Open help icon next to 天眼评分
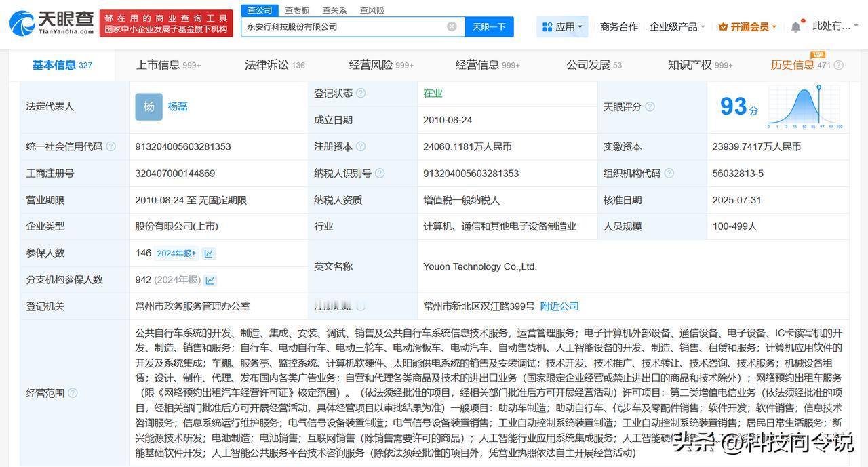Screen dimensions: 868x467 click(650, 106)
